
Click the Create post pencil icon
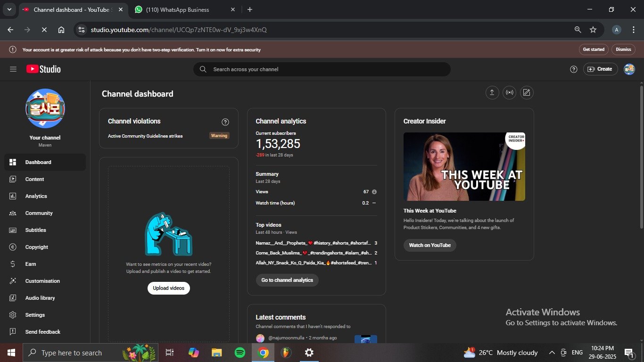coord(527,93)
